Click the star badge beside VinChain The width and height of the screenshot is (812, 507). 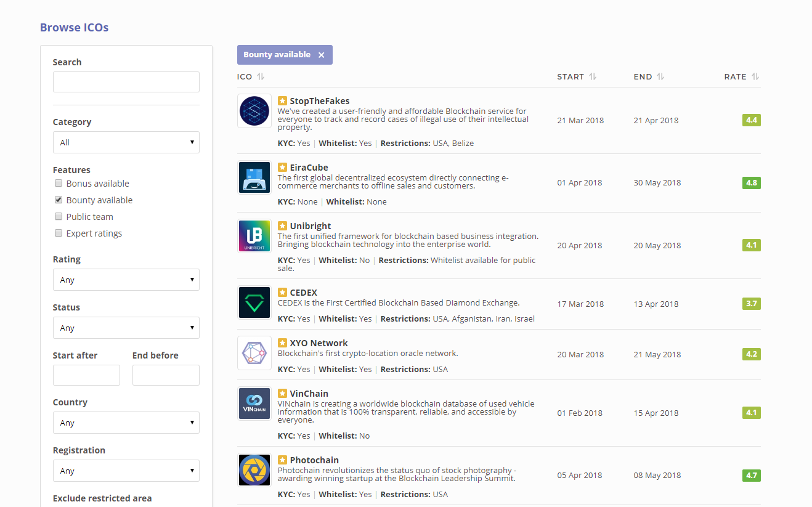(282, 394)
